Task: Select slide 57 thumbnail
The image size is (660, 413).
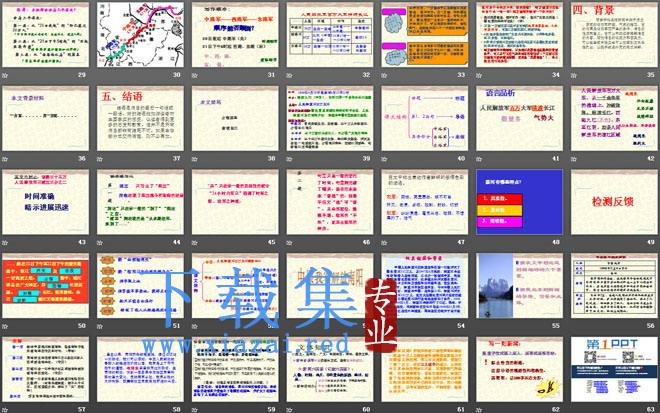Action: [x=45, y=369]
